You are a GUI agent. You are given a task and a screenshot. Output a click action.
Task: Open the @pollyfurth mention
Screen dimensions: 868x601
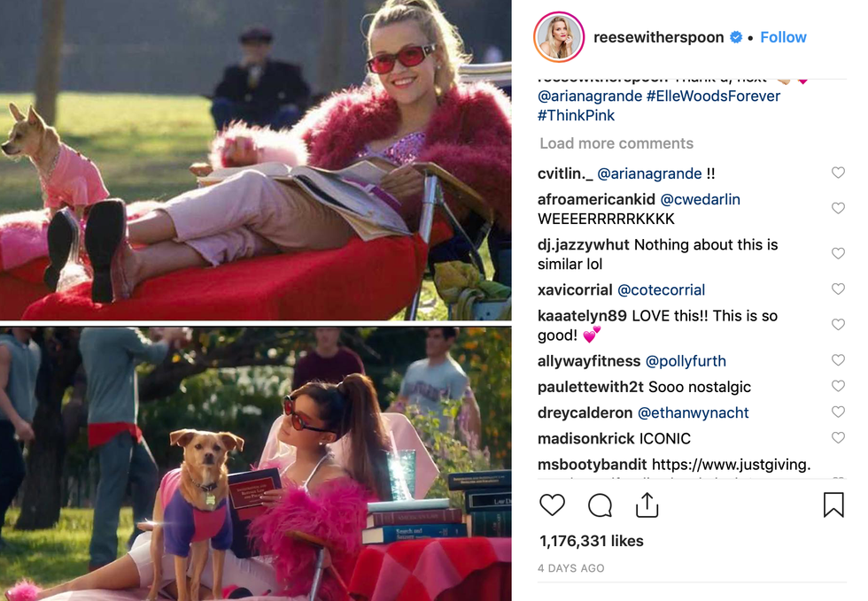pos(686,361)
